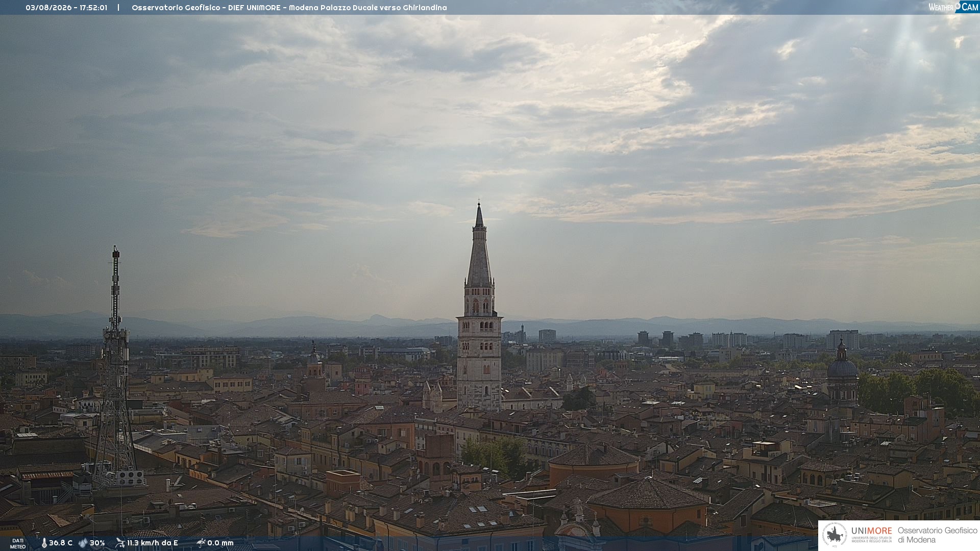Click the wind reading '11.3 km/h da E'
Screen dimensions: 980x551
click(x=153, y=543)
